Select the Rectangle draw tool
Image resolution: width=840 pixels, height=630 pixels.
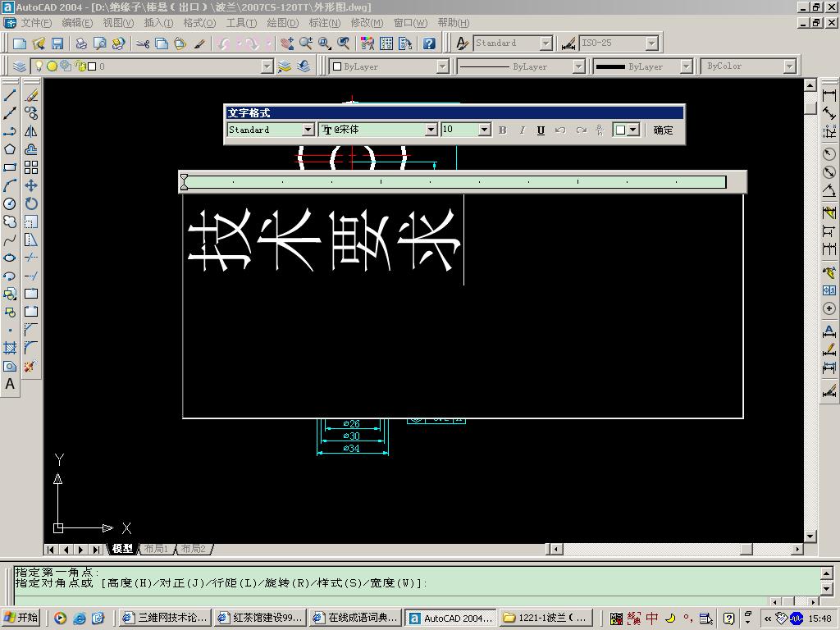click(x=10, y=167)
